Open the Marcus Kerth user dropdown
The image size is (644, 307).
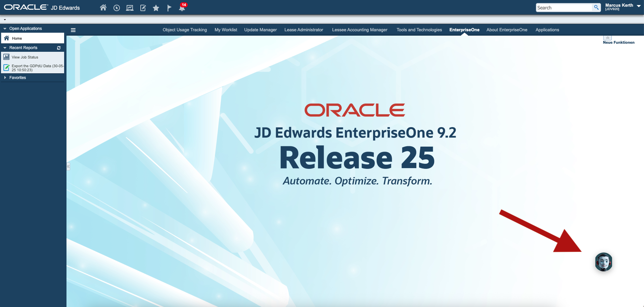[638, 6]
